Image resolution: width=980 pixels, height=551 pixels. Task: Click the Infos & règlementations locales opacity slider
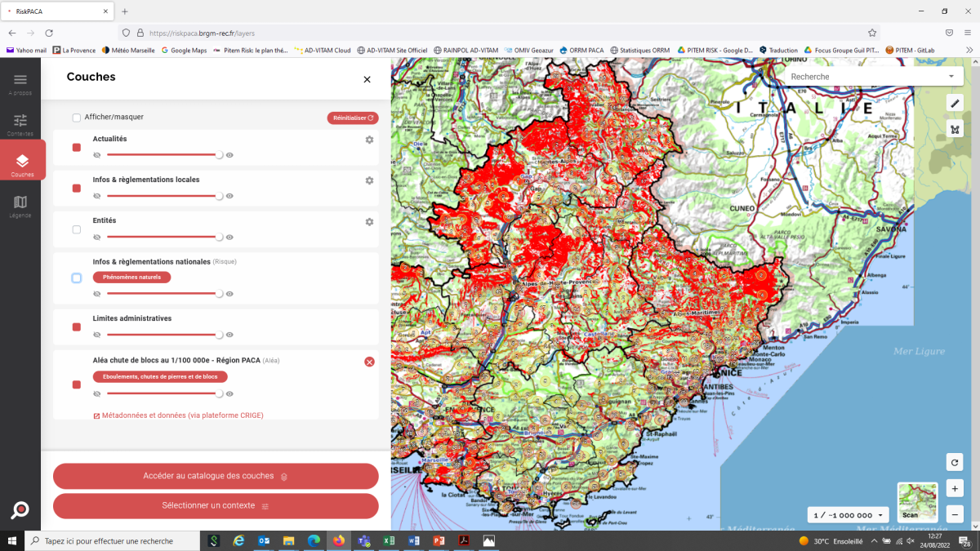point(163,196)
